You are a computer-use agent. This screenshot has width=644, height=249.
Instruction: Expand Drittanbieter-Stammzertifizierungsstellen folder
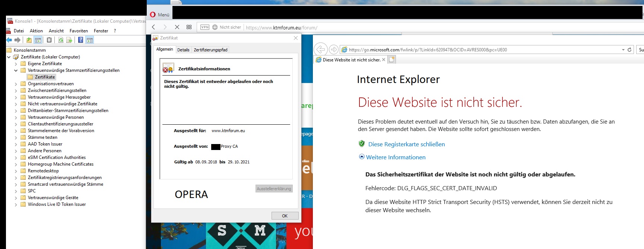coord(16,111)
